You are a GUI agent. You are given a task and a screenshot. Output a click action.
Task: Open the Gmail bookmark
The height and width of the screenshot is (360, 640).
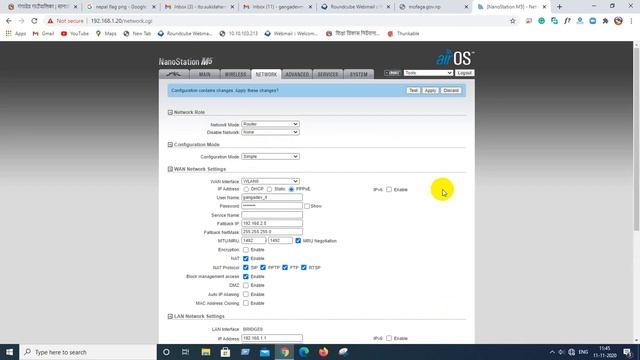click(43, 33)
